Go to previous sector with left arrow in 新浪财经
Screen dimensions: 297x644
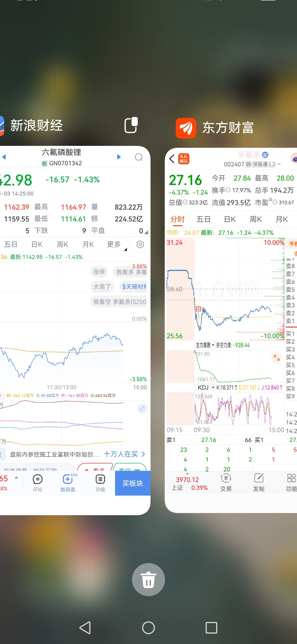[x=4, y=157]
